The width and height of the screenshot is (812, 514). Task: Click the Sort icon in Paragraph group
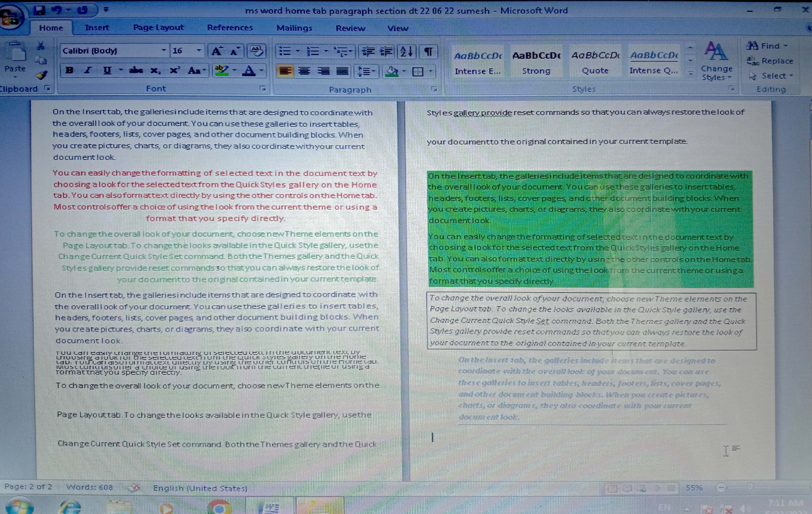pos(406,51)
